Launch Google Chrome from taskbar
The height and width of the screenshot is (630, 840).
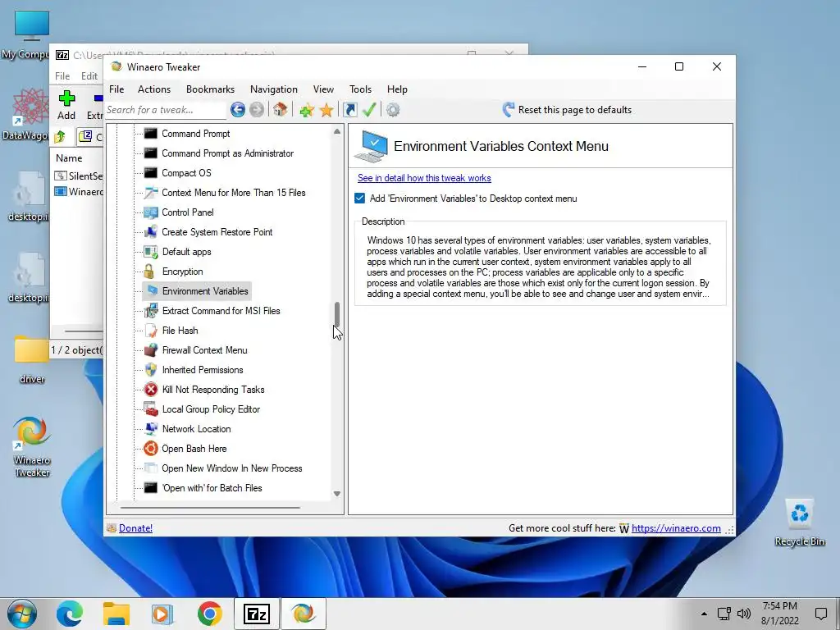(x=209, y=614)
